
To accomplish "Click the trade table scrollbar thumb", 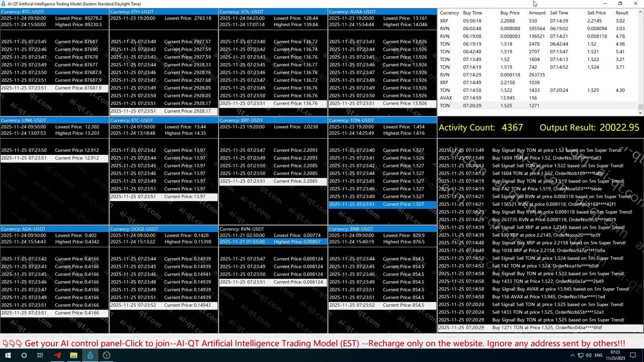I will (640, 107).
